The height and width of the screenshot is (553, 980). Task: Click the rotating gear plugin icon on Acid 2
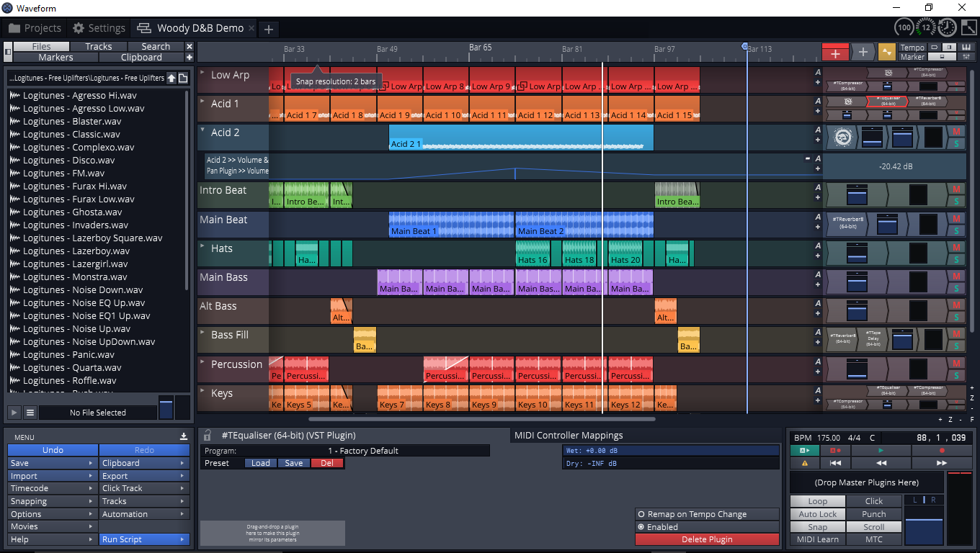[x=844, y=137]
